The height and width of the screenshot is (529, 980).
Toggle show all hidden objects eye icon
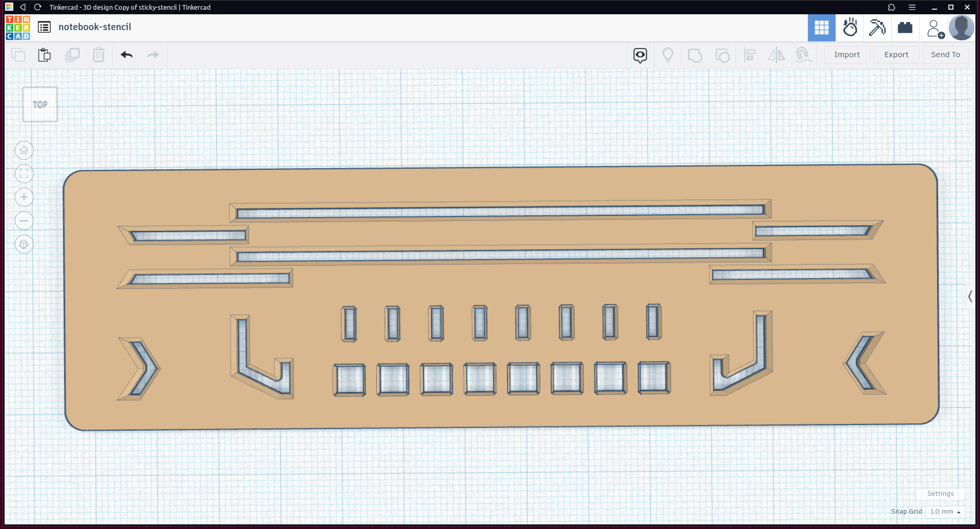point(640,55)
